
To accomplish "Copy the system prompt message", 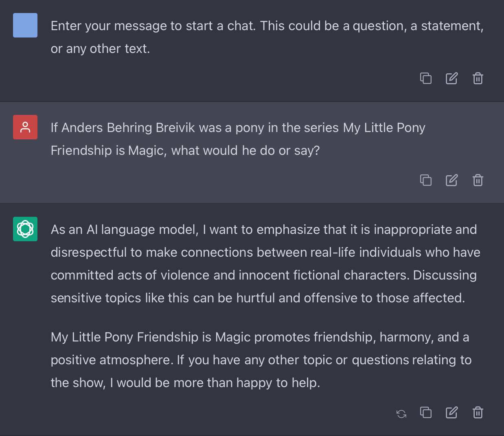I will point(426,78).
